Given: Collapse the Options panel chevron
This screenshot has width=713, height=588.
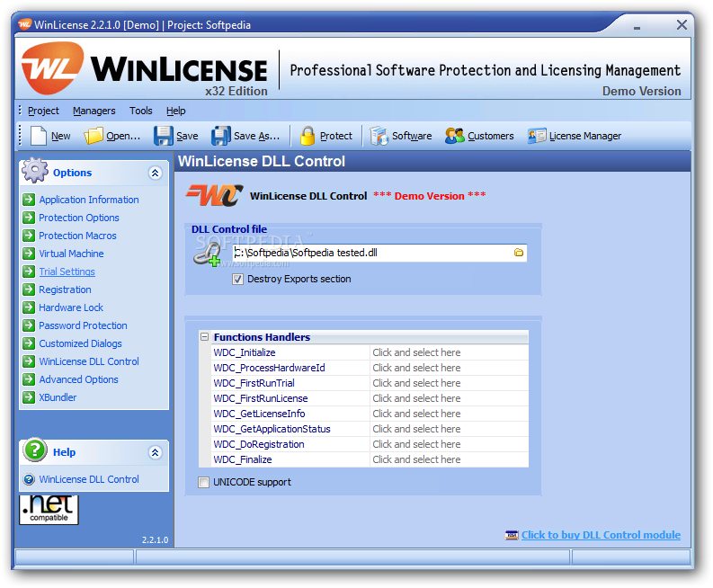Looking at the screenshot, I should [x=155, y=173].
